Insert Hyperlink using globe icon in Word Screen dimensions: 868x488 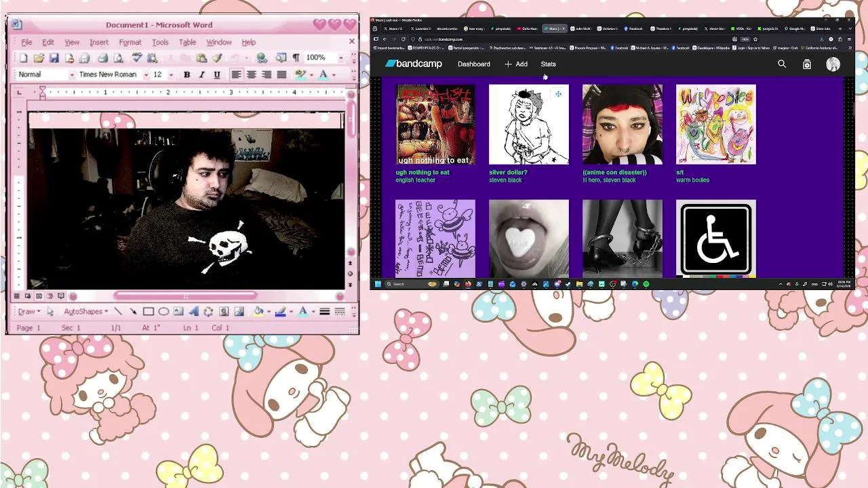tap(262, 58)
